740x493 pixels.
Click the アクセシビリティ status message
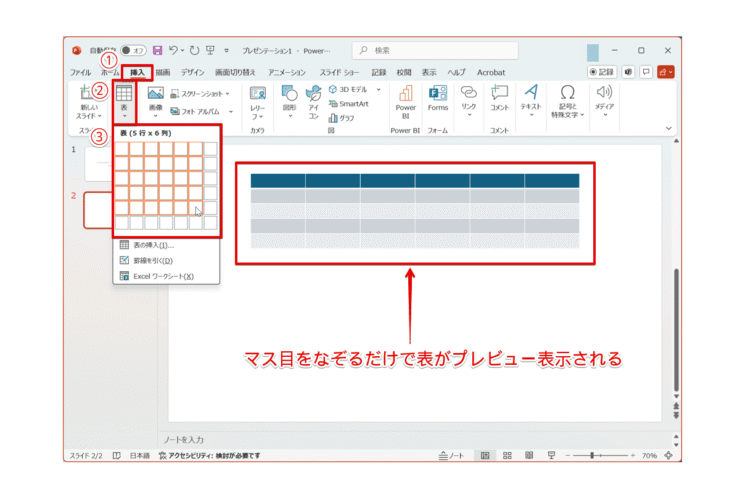tap(209, 455)
